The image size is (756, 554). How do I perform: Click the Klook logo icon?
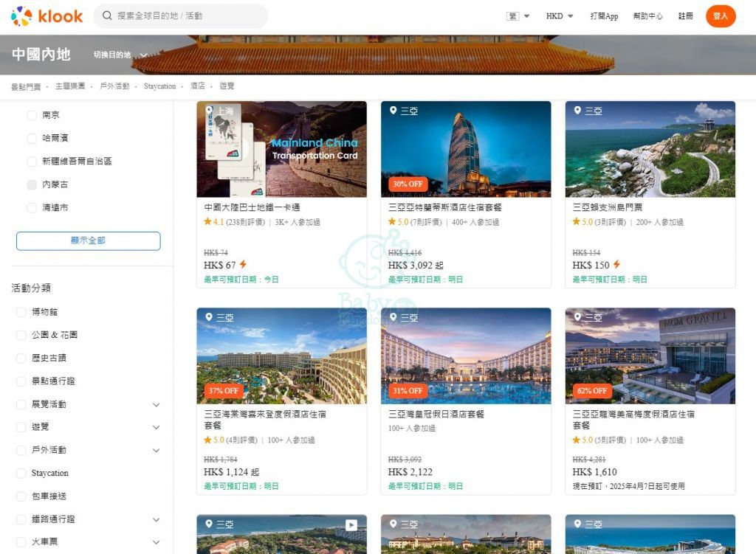click(22, 15)
